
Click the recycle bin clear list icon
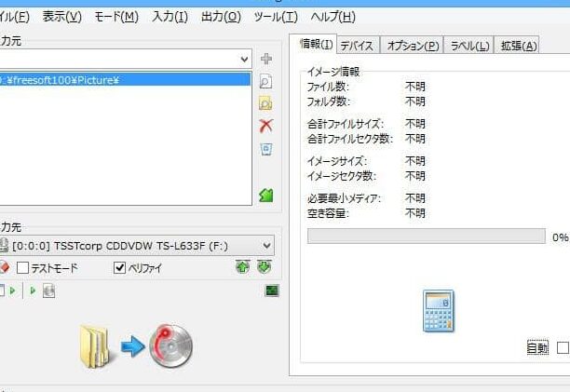coord(265,149)
